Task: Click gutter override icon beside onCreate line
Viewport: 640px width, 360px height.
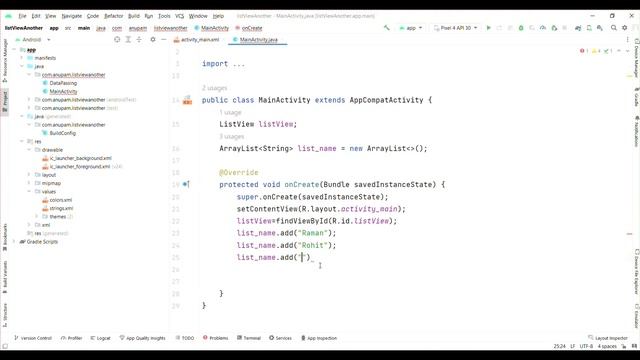Action: (x=186, y=184)
